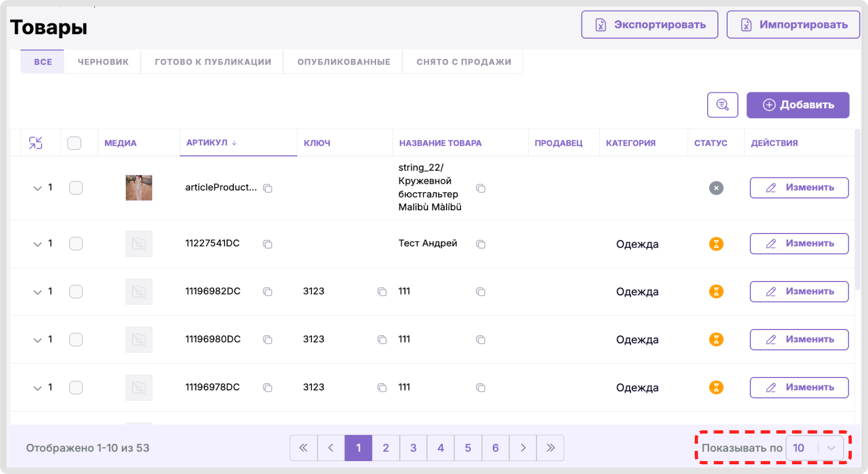
Task: Open the Показывать по page size dropdown
Action: [815, 448]
